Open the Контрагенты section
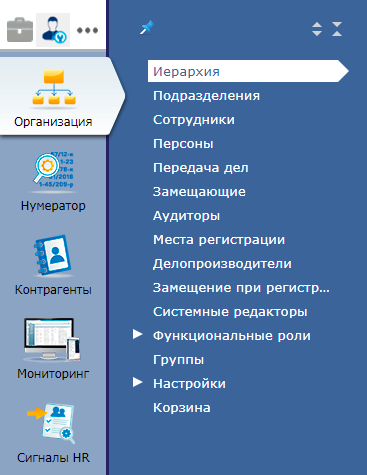The image size is (367, 475). pos(53,266)
